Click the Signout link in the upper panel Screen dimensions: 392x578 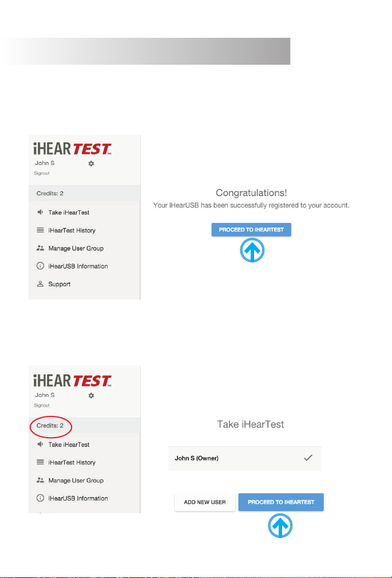(x=42, y=173)
